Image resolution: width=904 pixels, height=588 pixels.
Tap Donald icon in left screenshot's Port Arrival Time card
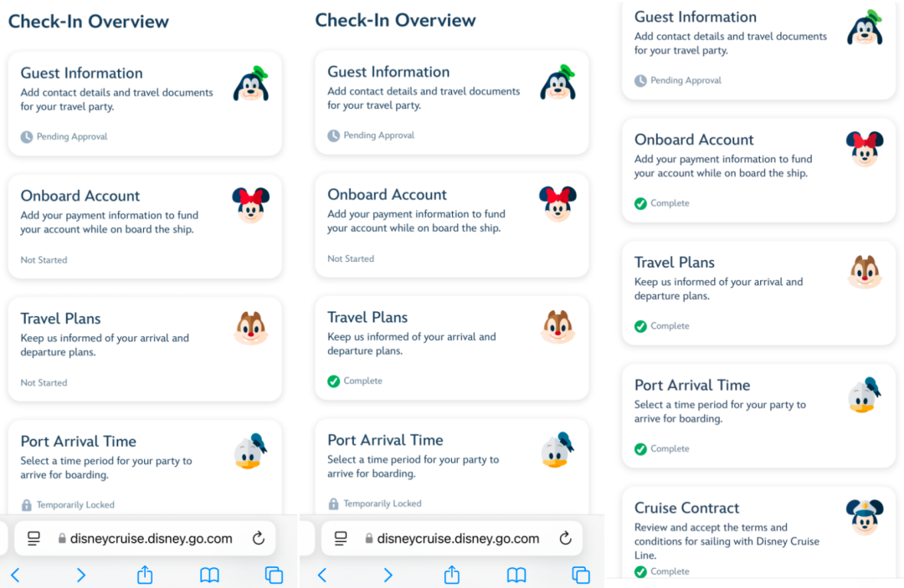click(251, 451)
